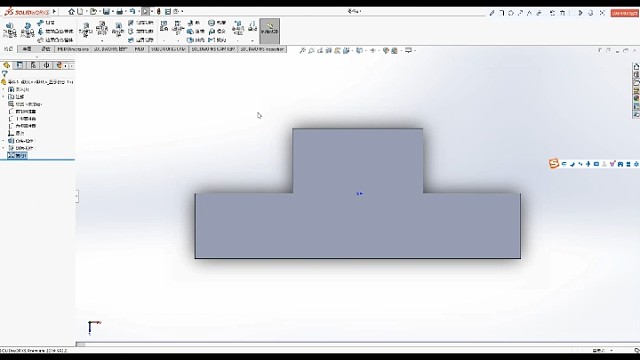Click Zoom to Fit in view toolbar
The width and height of the screenshot is (640, 360).
tap(302, 51)
